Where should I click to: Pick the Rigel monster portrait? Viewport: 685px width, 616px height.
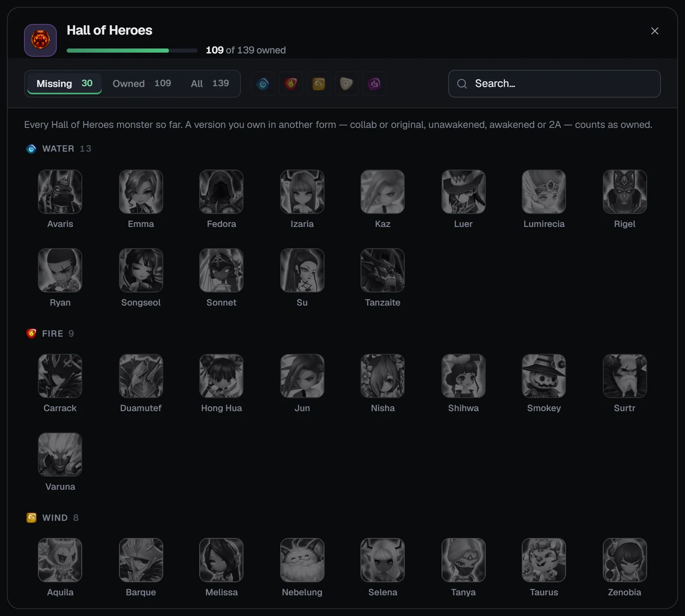625,192
